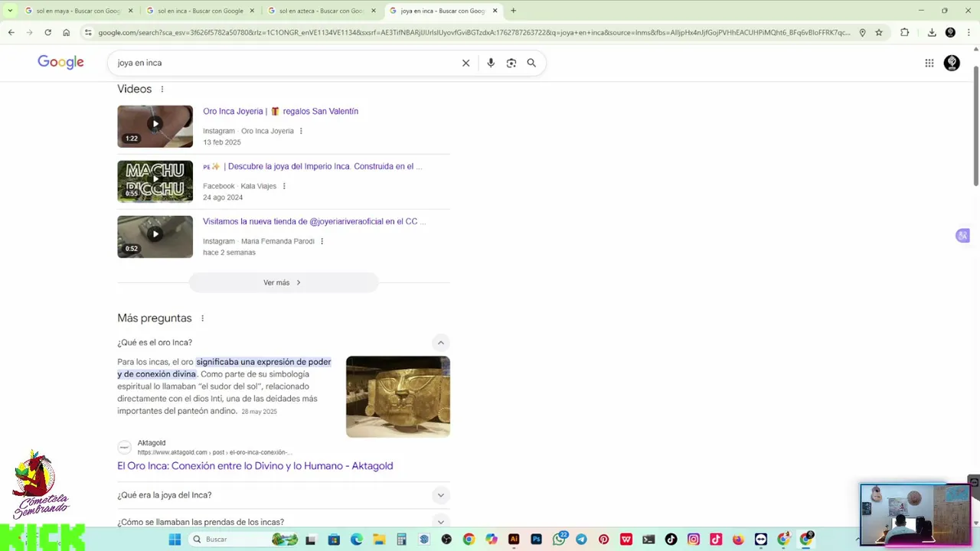Open 'Oro Inca Joyeria regalos San Valentín' link

click(x=280, y=111)
